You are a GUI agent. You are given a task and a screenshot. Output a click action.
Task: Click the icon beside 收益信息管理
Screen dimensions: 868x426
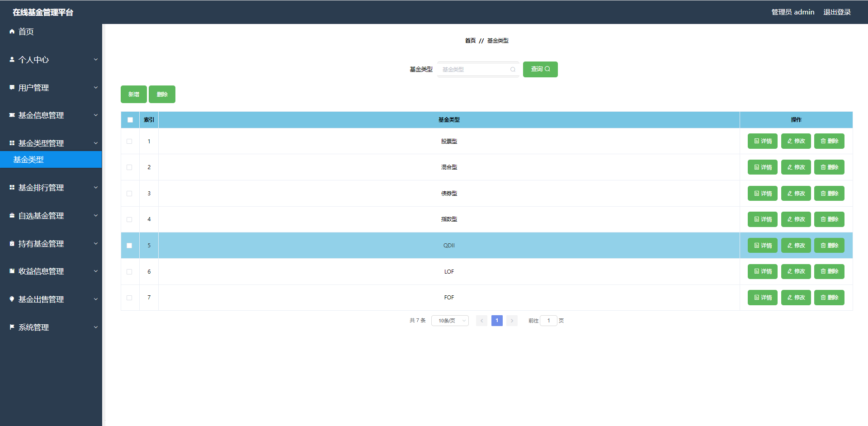pos(12,271)
